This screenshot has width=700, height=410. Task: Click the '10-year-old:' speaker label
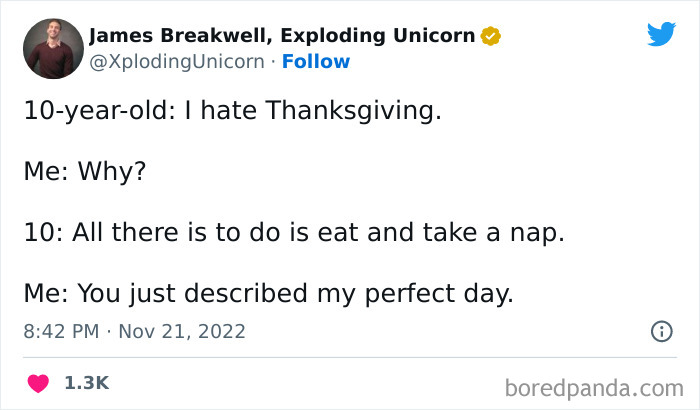[98, 112]
